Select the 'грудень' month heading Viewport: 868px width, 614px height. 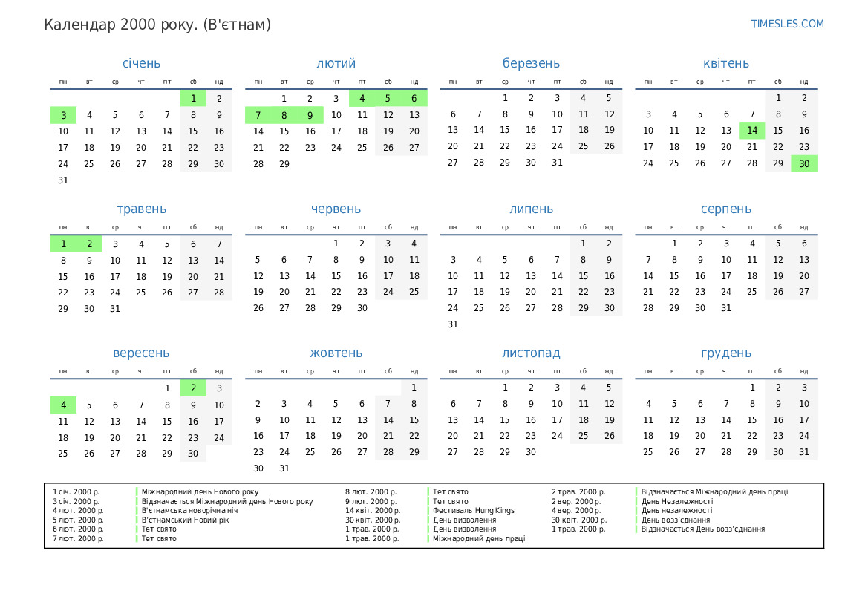pos(725,353)
